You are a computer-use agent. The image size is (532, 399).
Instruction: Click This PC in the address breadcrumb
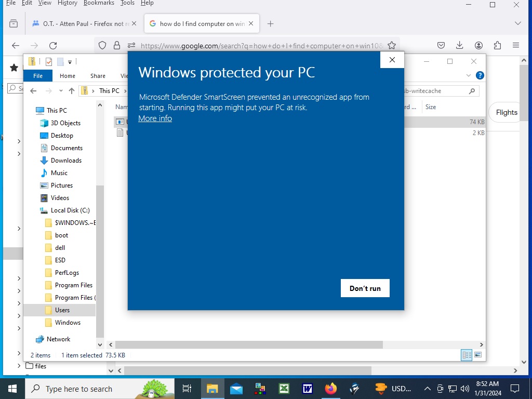pos(109,90)
